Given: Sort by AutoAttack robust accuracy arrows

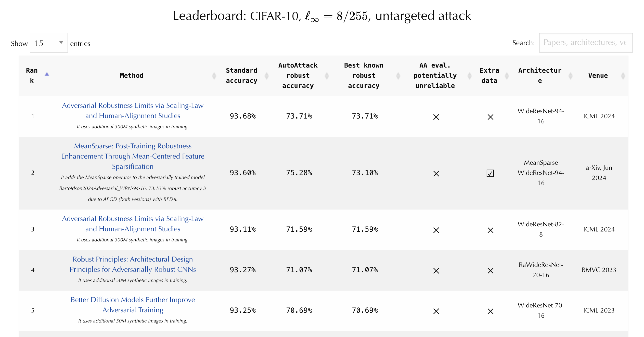Looking at the screenshot, I should click(x=327, y=76).
